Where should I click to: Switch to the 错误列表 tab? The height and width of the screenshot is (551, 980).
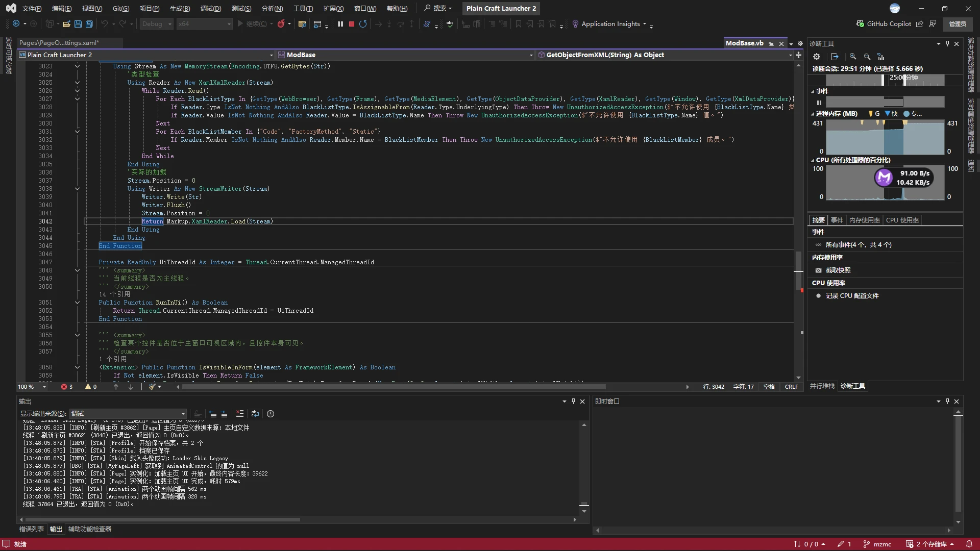tap(32, 529)
